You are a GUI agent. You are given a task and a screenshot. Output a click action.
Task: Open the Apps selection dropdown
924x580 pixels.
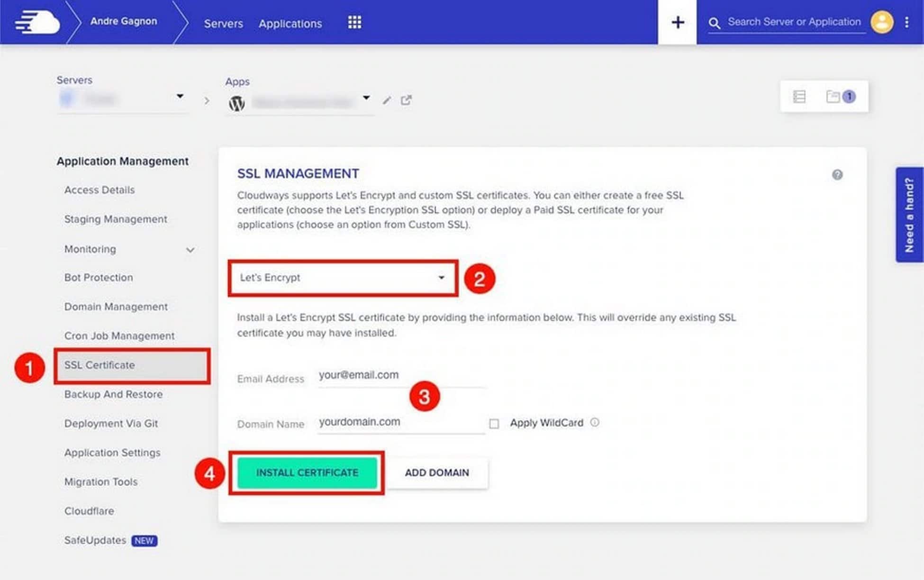366,98
